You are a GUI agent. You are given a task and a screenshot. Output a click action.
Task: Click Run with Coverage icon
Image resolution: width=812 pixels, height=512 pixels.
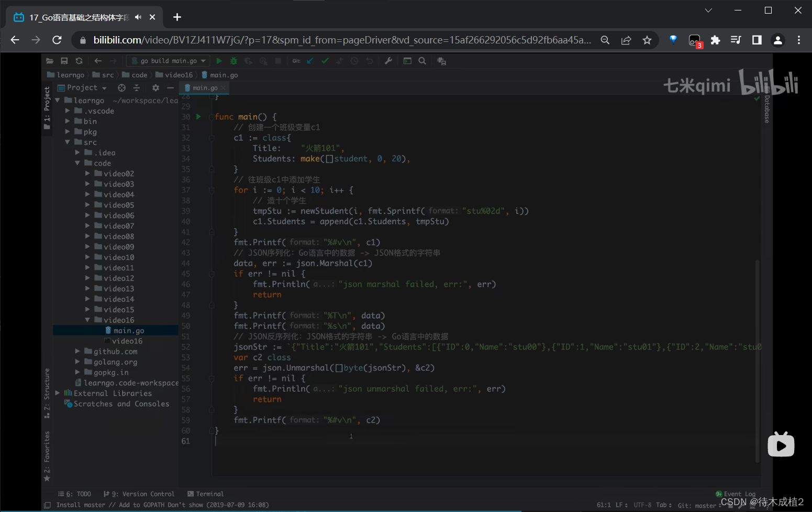(248, 61)
